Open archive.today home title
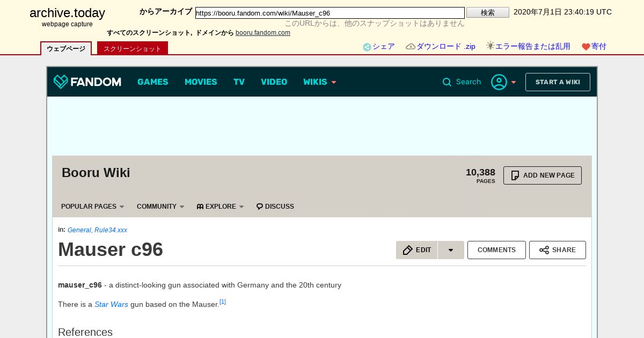Viewport: 644px width, 338px height. [67, 13]
